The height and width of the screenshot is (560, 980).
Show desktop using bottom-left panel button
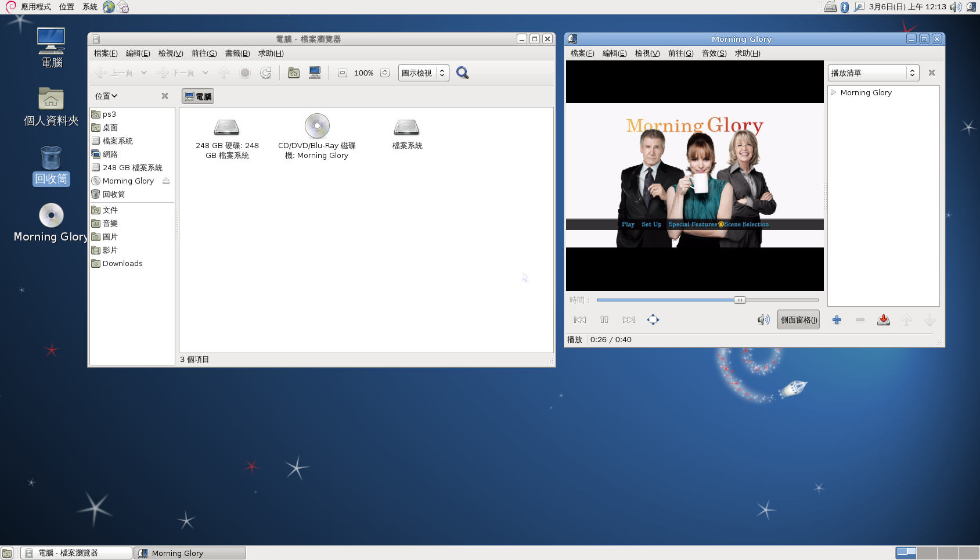(x=7, y=553)
